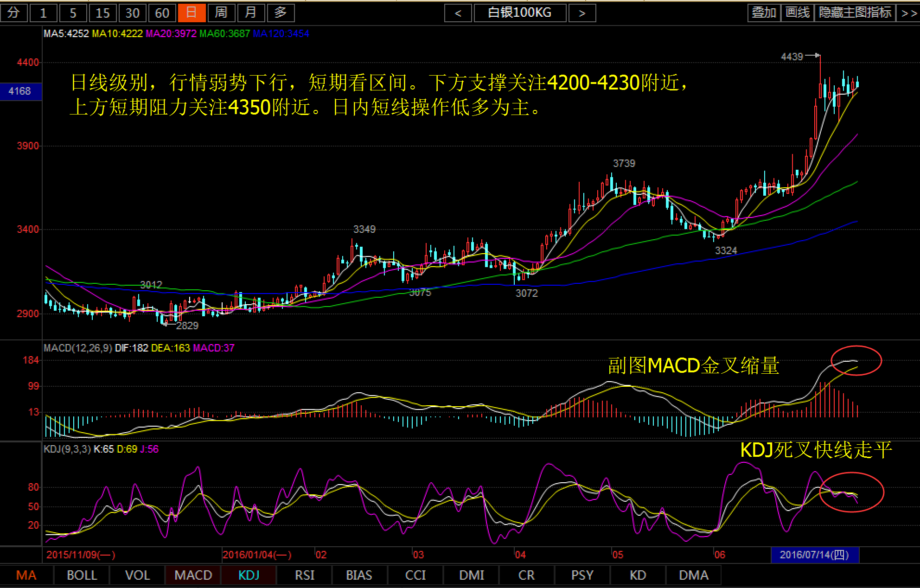Click the highlighted 2016/07/14 date marker
Screen dimensions: 920x588
pyautogui.click(x=814, y=555)
